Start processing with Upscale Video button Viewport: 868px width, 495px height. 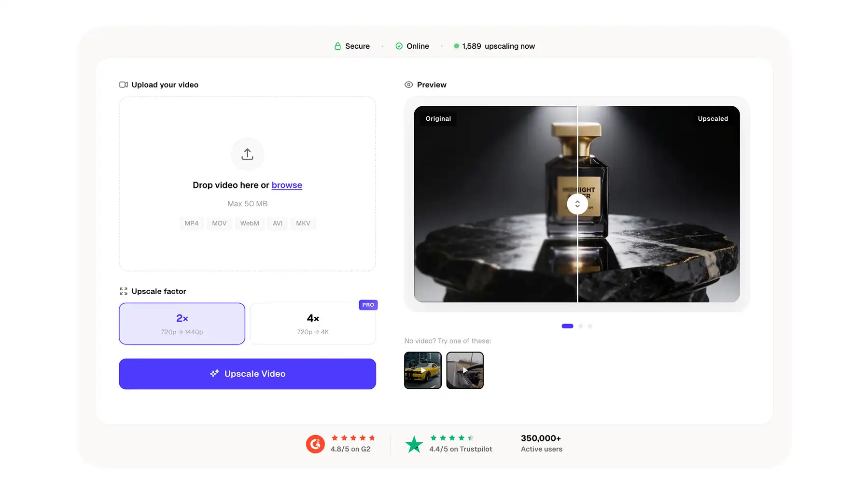[x=247, y=374]
